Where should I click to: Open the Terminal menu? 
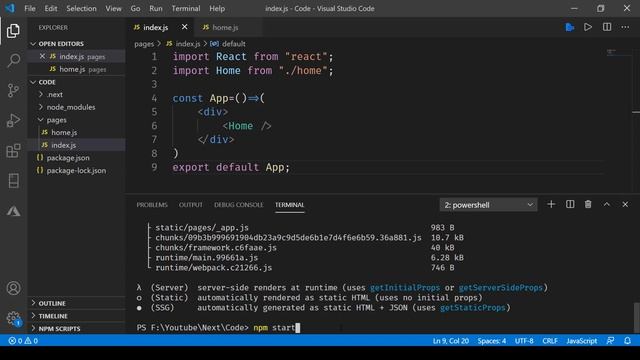[x=186, y=8]
